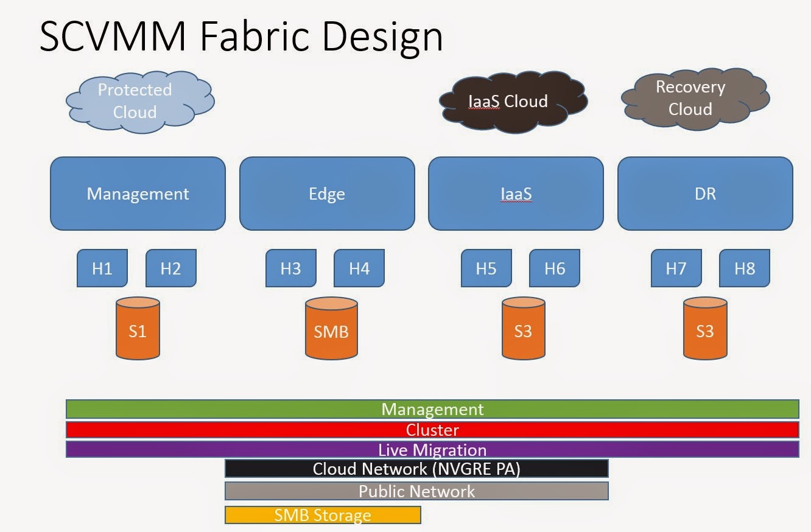Screen dimensions: 811x532
Task: Select the Cloud Network NVGRE PA bar
Action: coord(417,470)
